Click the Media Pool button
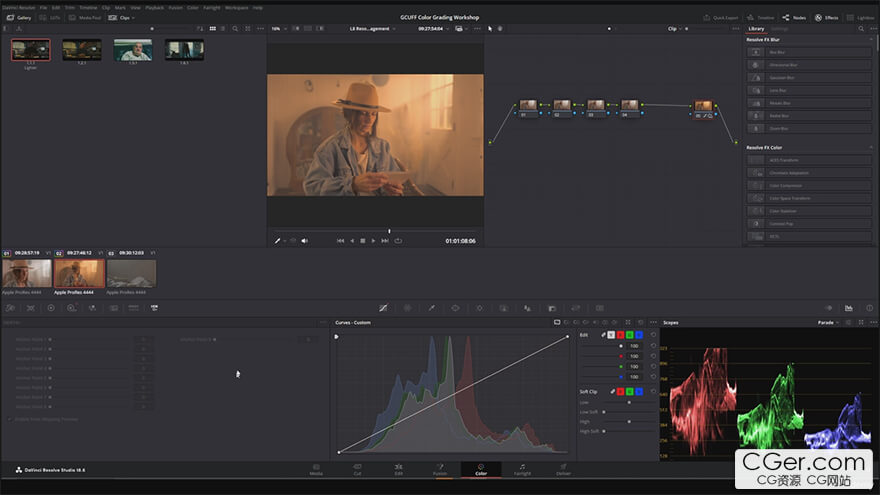 click(x=85, y=18)
